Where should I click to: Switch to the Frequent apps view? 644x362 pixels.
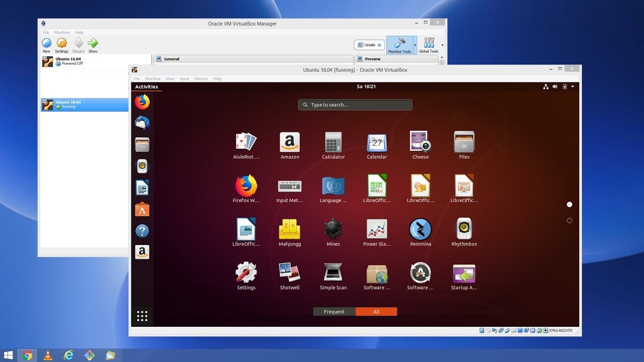(x=334, y=312)
